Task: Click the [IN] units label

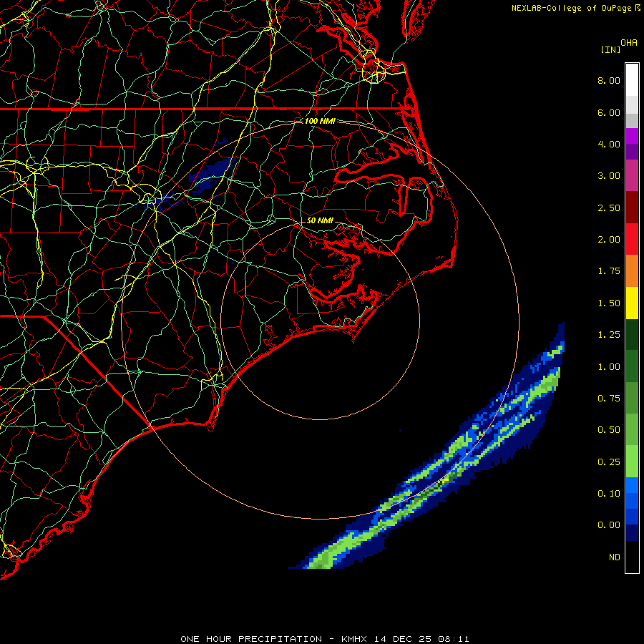Action: coord(610,49)
